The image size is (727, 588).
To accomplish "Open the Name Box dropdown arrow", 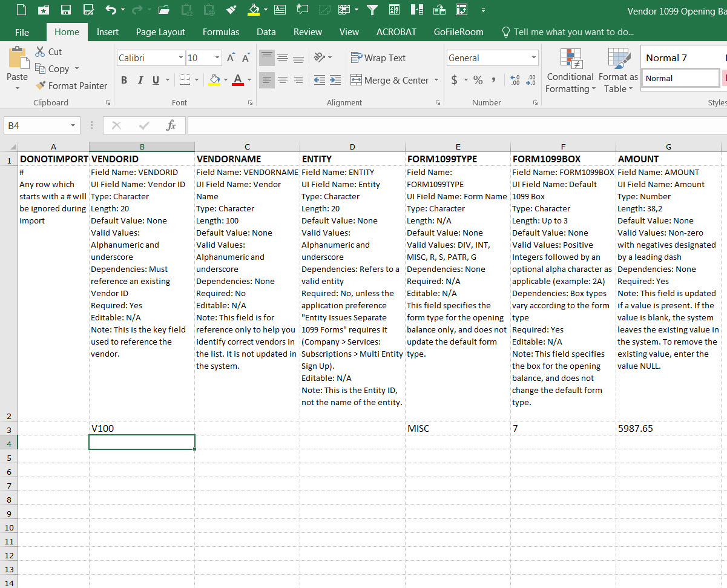I will (73, 125).
